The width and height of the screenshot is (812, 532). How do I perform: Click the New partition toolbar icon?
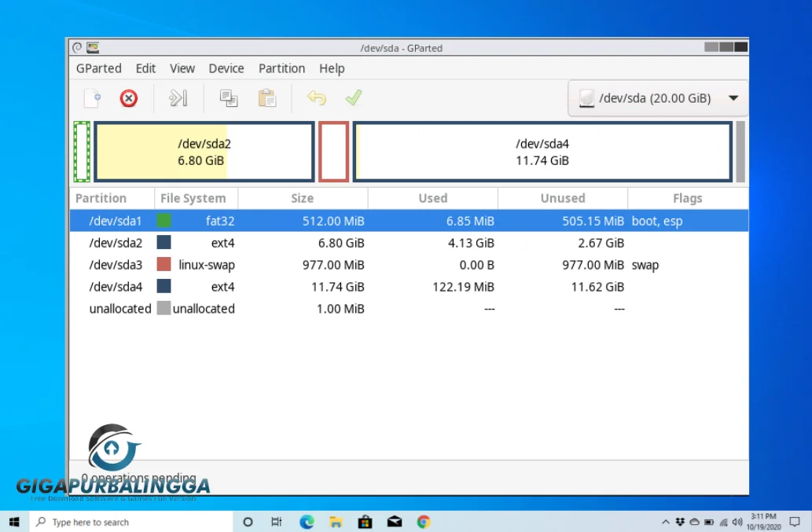92,98
